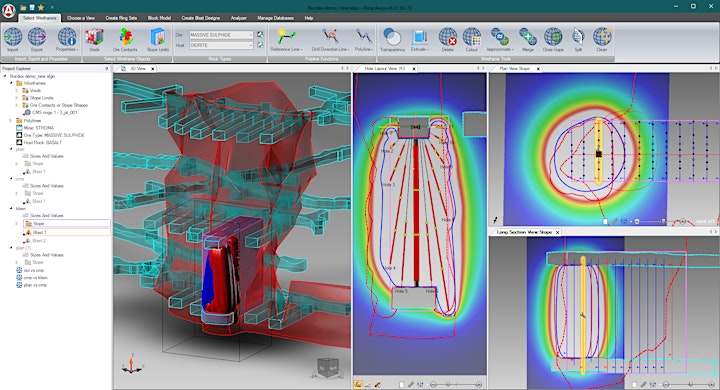This screenshot has height=390, width=720.
Task: Open the wireframe Colour tool
Action: point(472,39)
